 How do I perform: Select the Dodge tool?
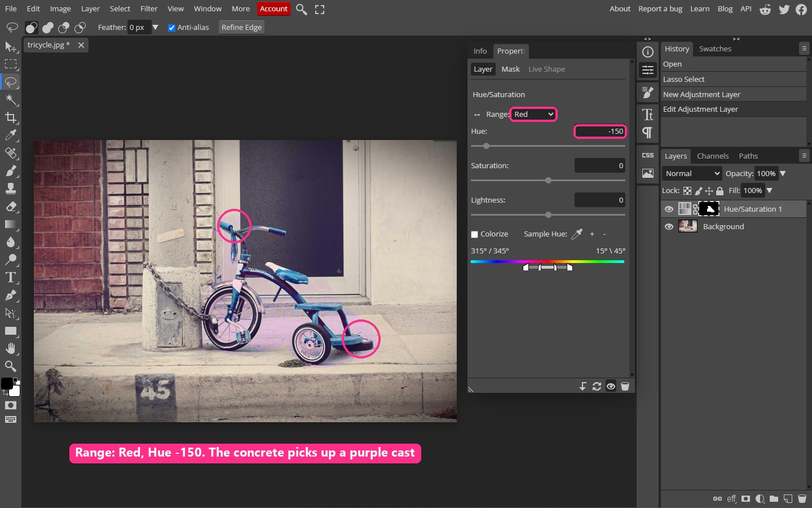11,260
